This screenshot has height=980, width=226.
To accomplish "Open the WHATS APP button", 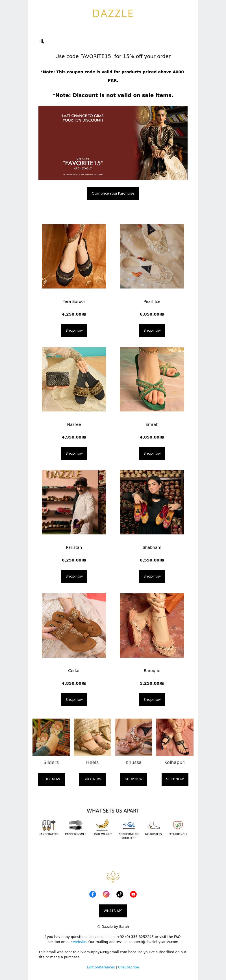I will click(113, 911).
